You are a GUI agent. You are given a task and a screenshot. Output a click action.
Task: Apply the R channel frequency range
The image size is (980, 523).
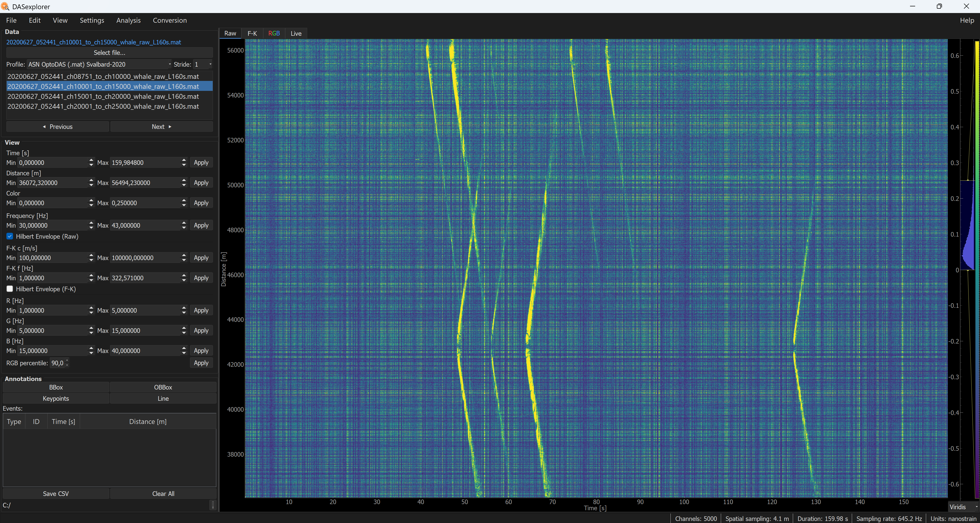[x=201, y=310]
